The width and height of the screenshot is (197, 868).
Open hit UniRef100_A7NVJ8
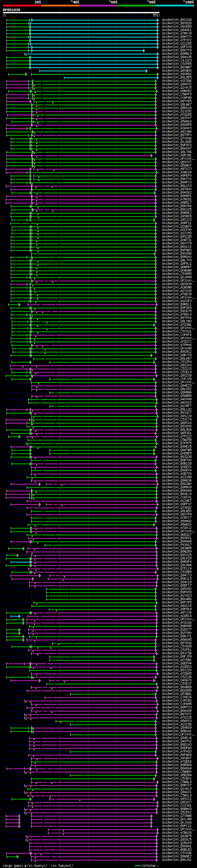(177, 33)
